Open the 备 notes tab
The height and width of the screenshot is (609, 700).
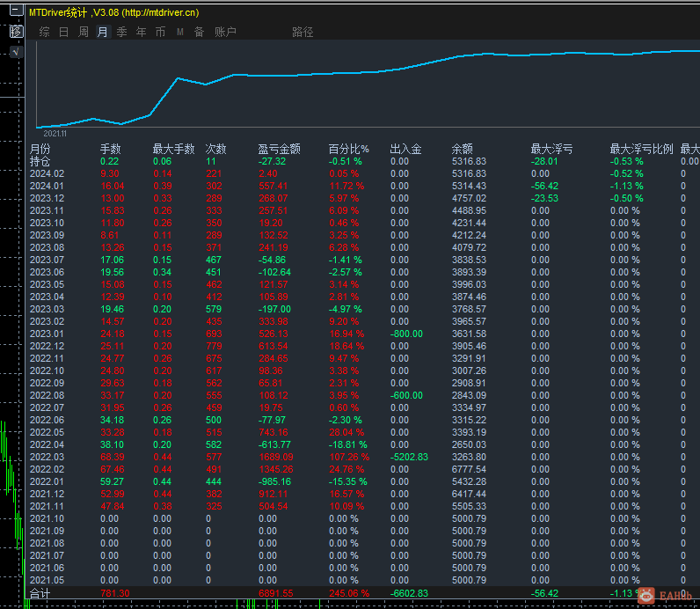199,32
